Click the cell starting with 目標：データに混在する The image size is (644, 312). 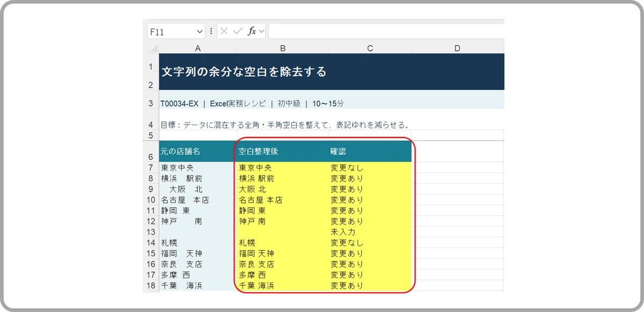coord(285,125)
